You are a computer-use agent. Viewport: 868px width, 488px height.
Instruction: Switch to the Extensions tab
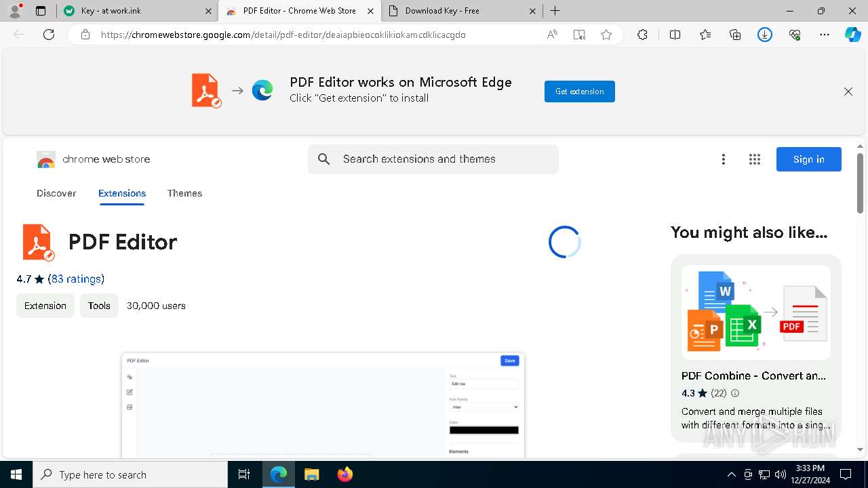[x=122, y=193]
